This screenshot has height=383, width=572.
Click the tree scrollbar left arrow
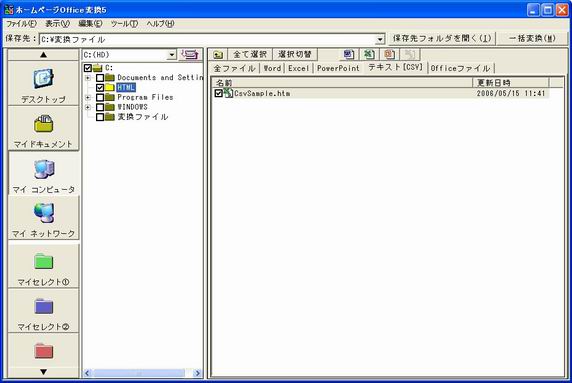[x=87, y=373]
